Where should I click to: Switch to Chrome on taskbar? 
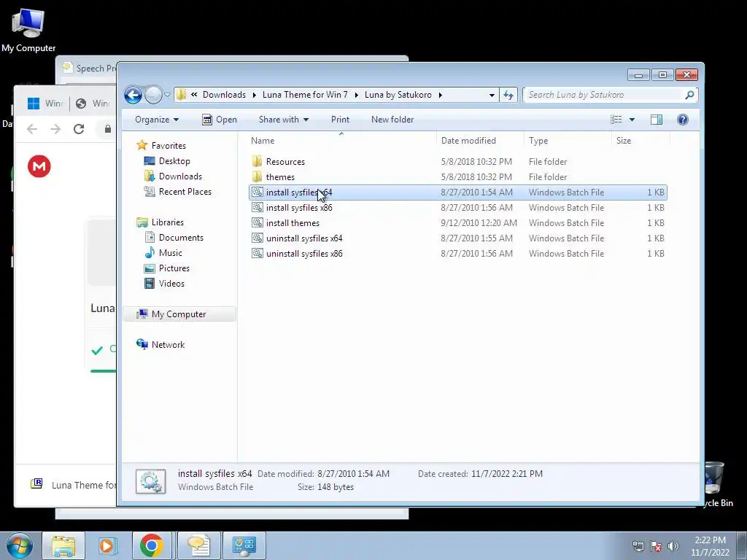click(x=152, y=545)
